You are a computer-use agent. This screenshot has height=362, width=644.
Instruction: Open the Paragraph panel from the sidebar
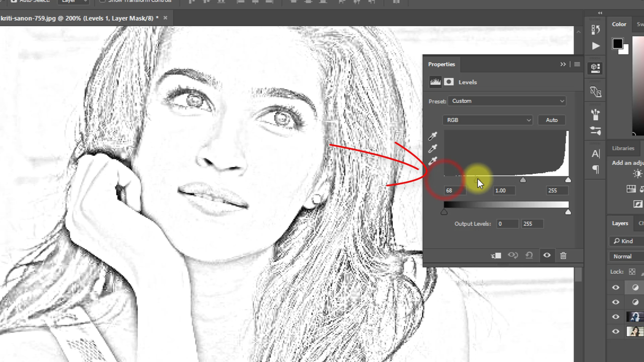(x=596, y=170)
